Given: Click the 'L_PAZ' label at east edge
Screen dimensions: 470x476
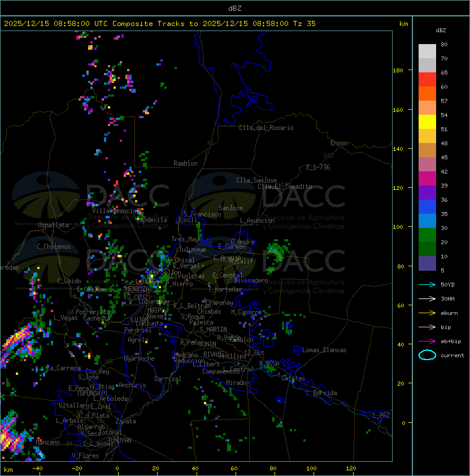Looking at the screenshot, I should 381,416.
